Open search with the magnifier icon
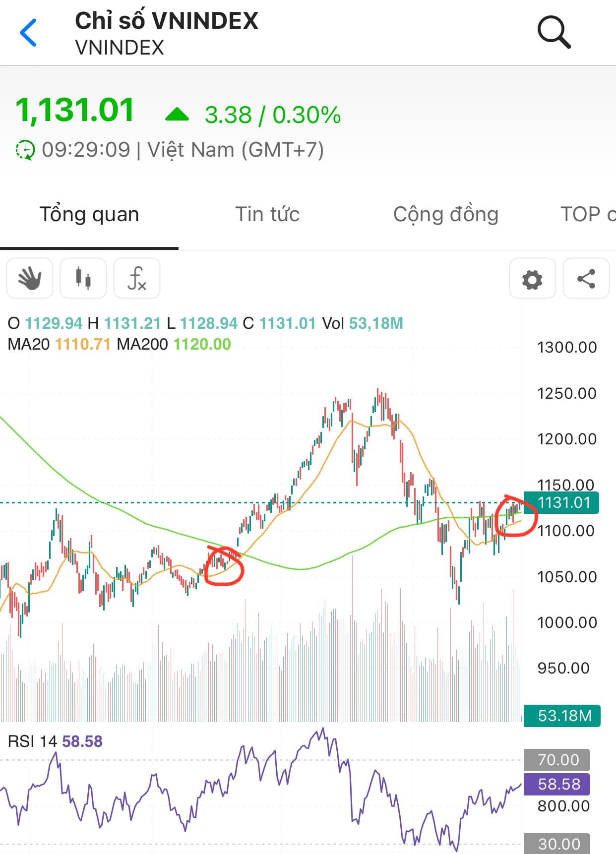Screen dimensions: 616x854 [554, 33]
